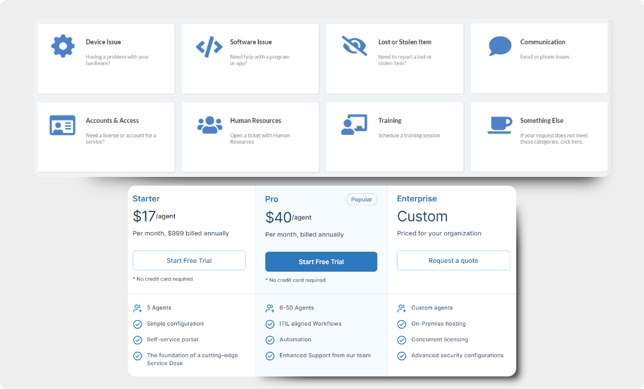Click 'Self-service portal' feature text

click(172, 339)
